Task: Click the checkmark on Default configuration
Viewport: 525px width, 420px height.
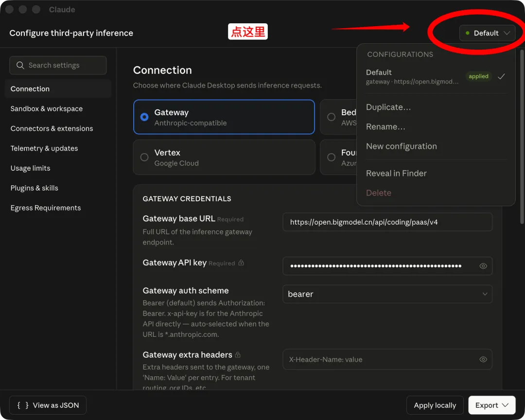Action: coord(501,76)
